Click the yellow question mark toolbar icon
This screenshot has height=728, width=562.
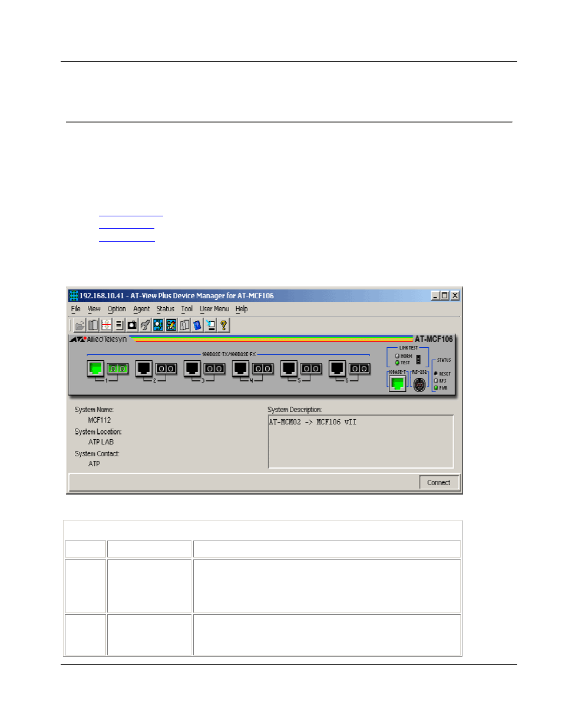223,325
